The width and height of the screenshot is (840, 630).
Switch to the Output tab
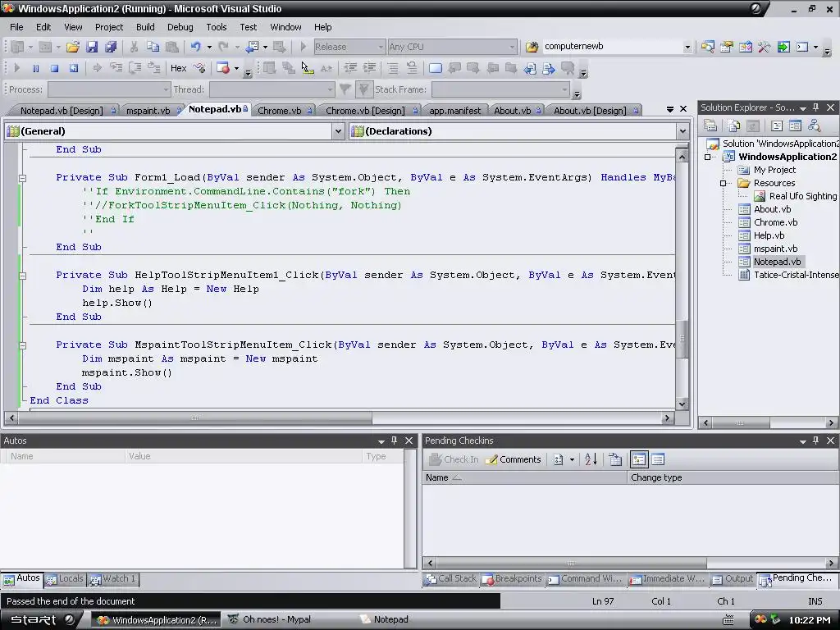tap(733, 578)
